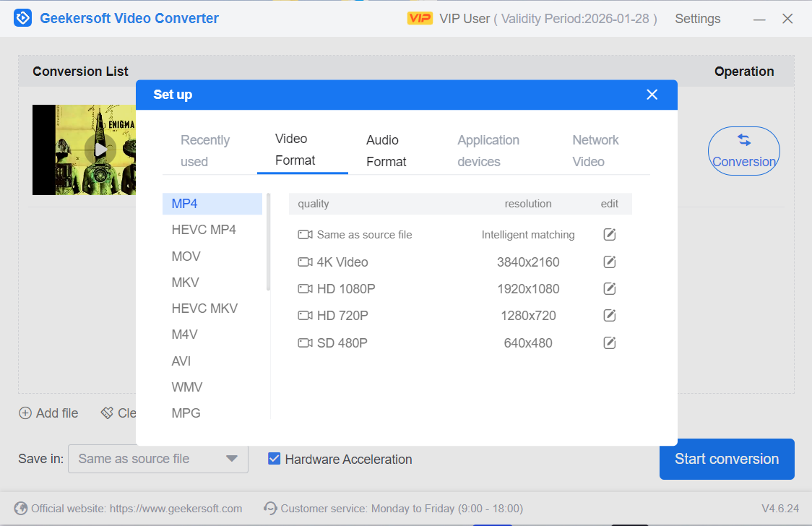Click camera icon beside Same as source file
Image resolution: width=812 pixels, height=526 pixels.
[305, 235]
